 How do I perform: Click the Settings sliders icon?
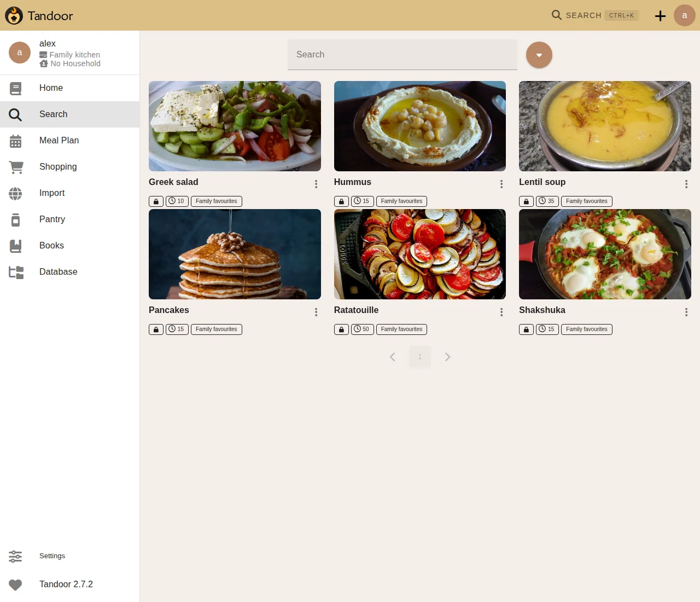coord(15,556)
